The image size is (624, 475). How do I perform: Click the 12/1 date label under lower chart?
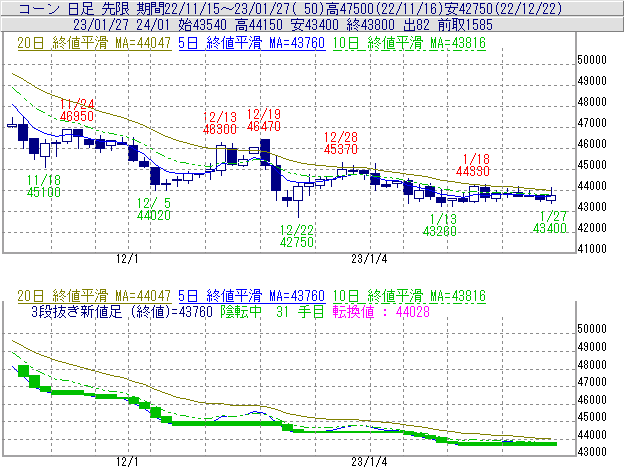click(x=127, y=462)
